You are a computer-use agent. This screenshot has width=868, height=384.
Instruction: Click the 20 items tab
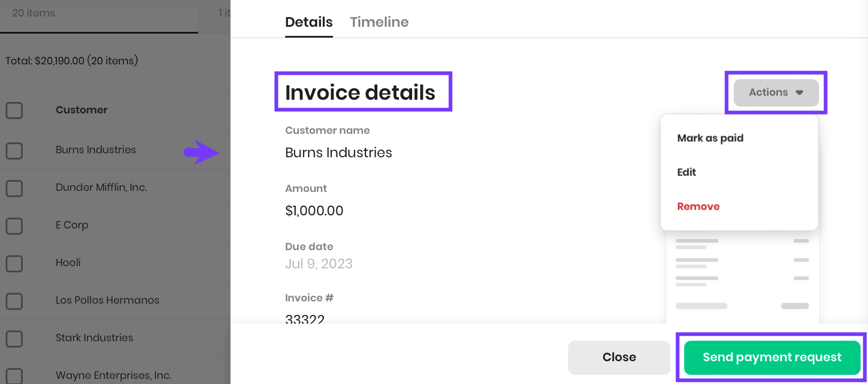point(34,13)
